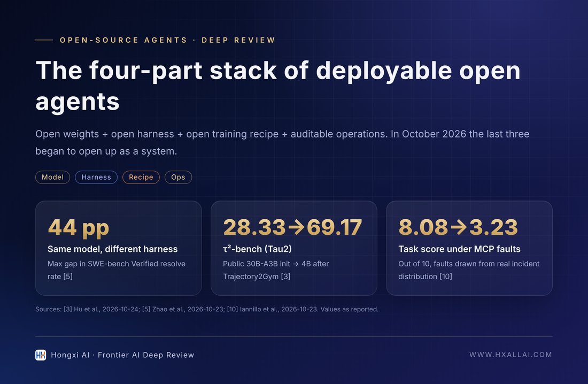Click 'Same model, different harness' card title
Image resolution: width=588 pixels, height=384 pixels.
pyautogui.click(x=112, y=249)
